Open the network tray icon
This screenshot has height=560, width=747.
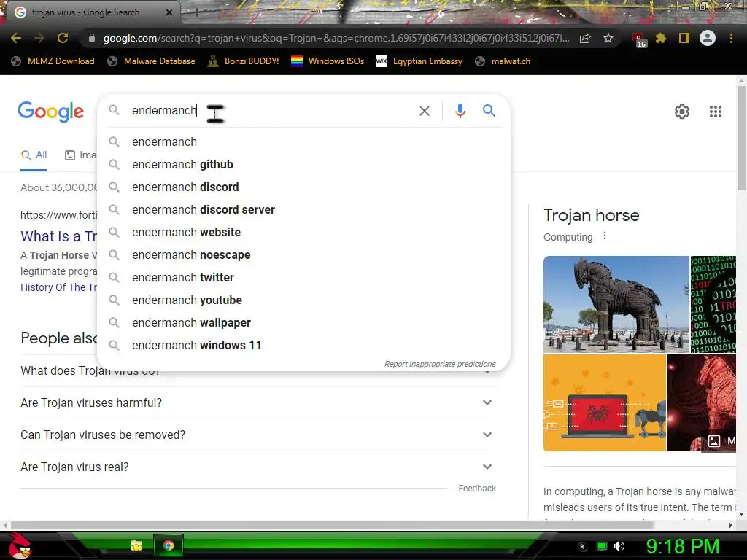tap(602, 546)
